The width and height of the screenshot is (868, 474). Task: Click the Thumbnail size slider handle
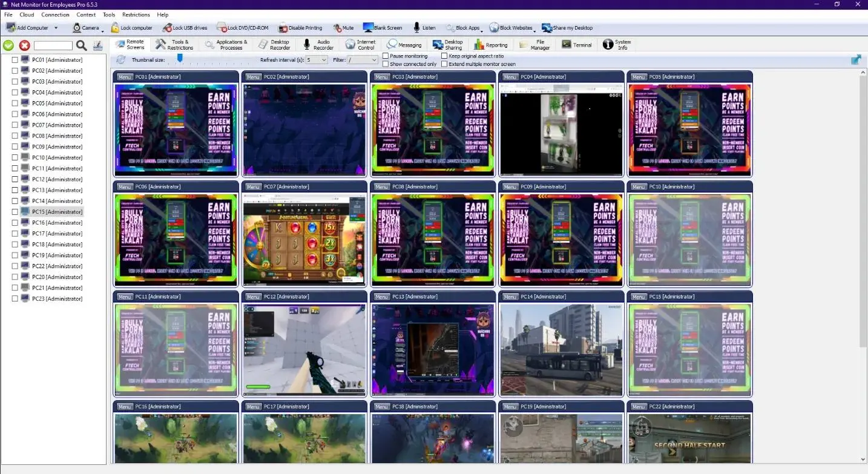click(x=180, y=58)
